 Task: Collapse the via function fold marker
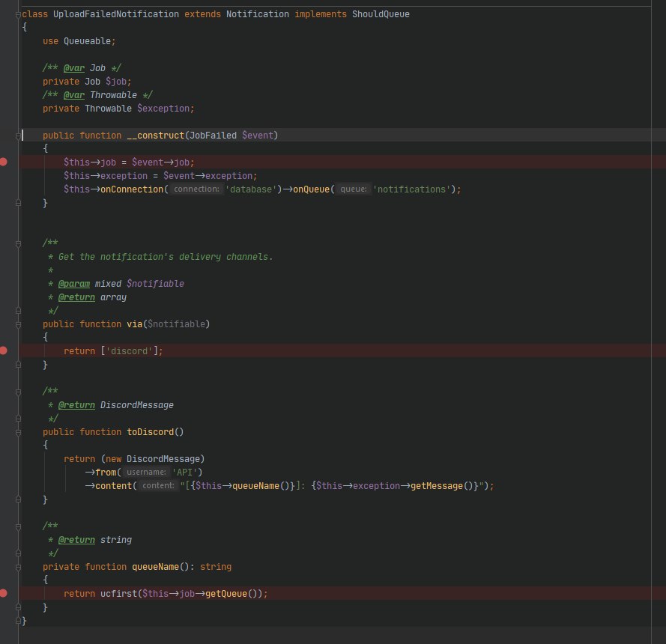(x=18, y=325)
